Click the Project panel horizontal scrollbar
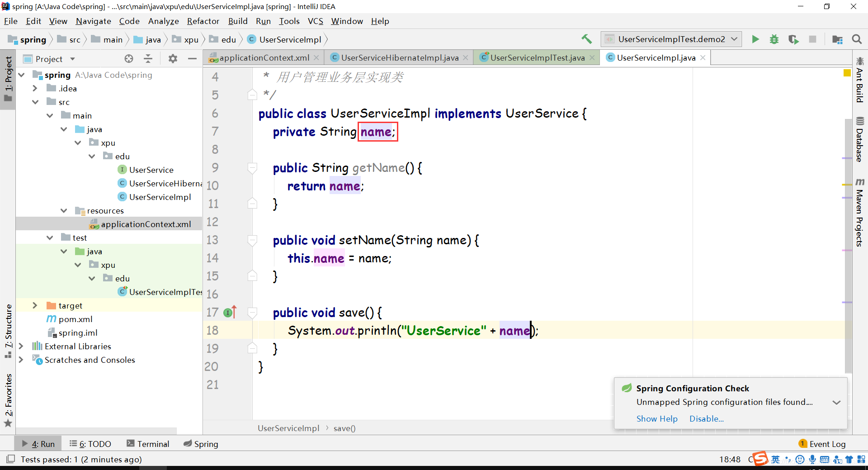The height and width of the screenshot is (470, 868). 97,430
